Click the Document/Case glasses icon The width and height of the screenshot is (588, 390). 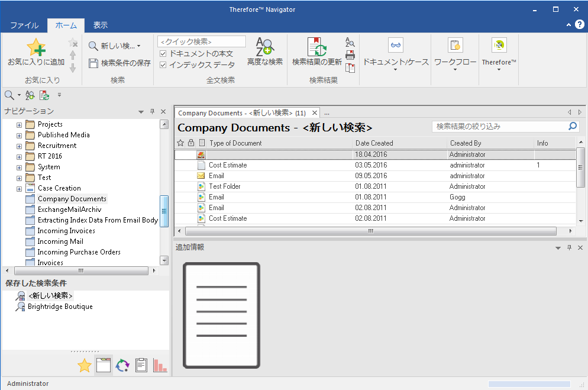click(x=396, y=46)
